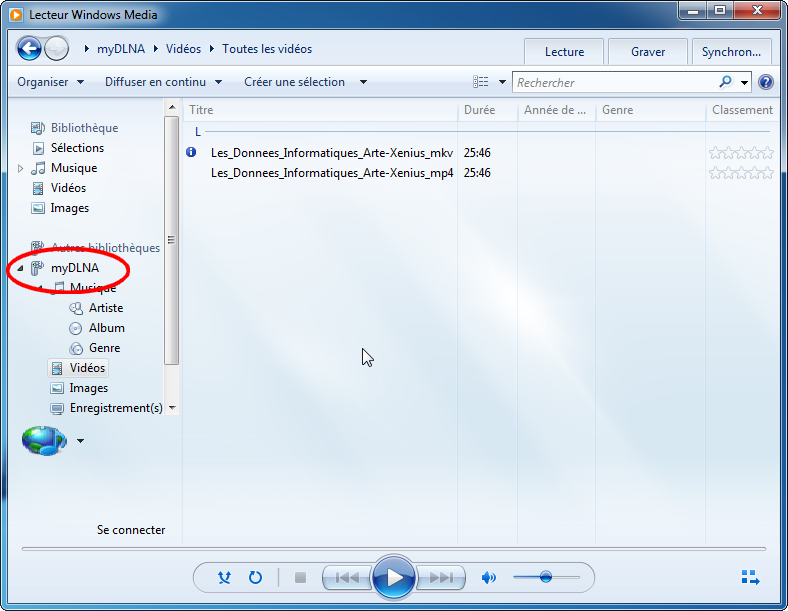Skip to the previous track
This screenshot has height=611, width=788.
(x=347, y=578)
